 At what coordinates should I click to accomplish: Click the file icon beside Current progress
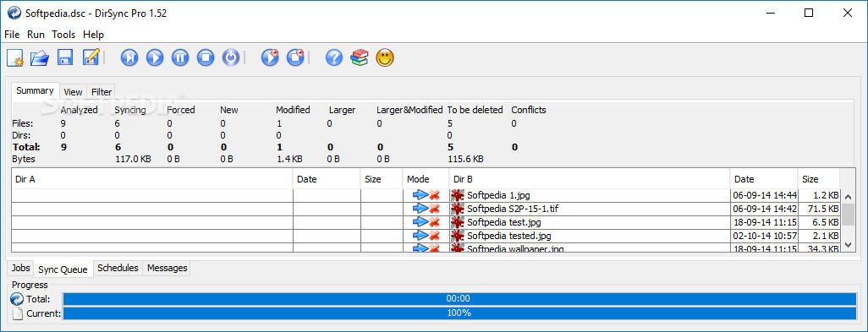pos(17,313)
